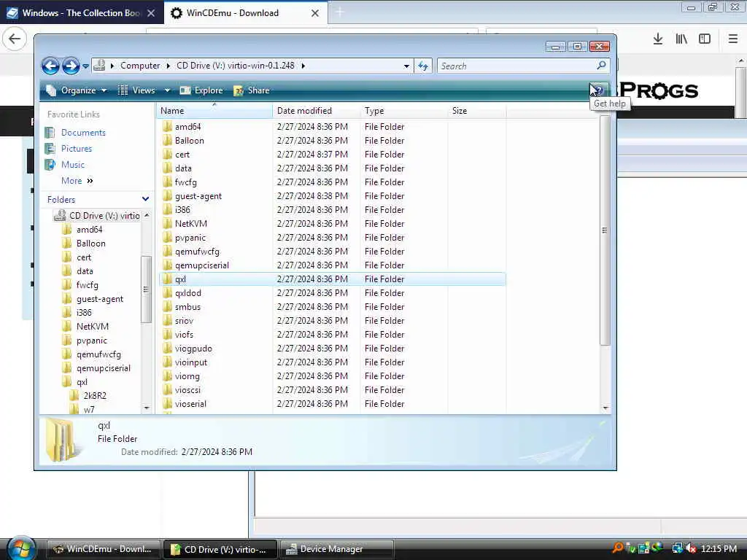Click Explore in the toolbar

(x=201, y=90)
